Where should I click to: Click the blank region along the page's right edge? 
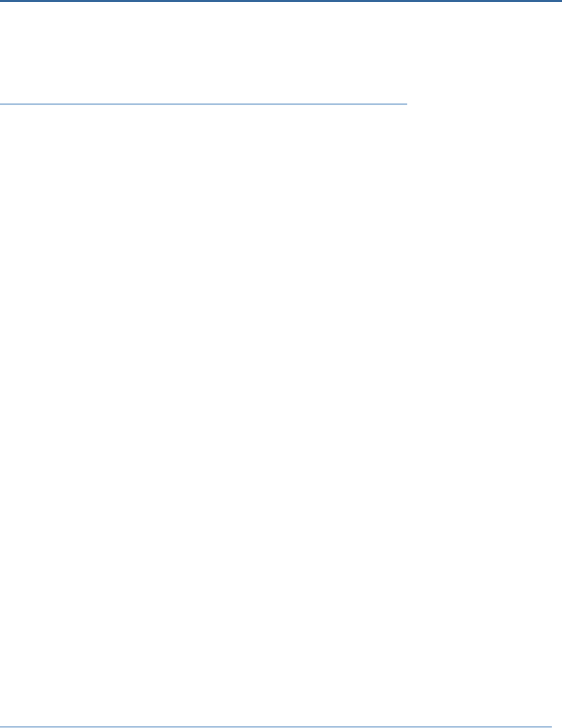click(x=553, y=414)
